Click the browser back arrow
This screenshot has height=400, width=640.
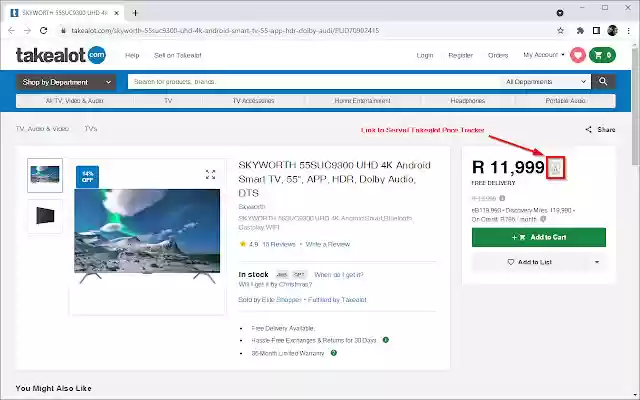(x=11, y=31)
